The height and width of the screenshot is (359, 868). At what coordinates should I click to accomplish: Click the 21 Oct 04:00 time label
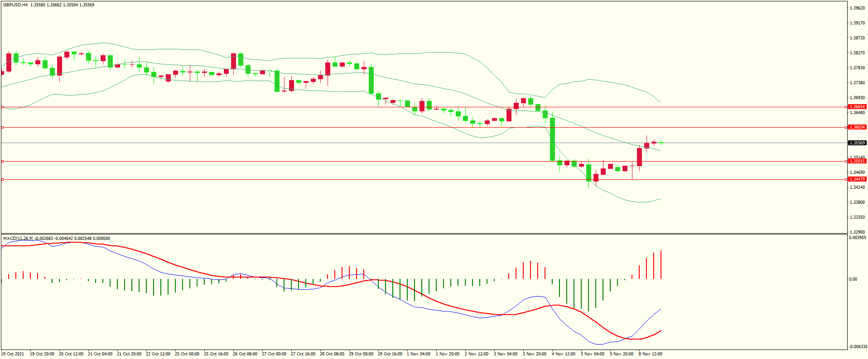click(100, 354)
